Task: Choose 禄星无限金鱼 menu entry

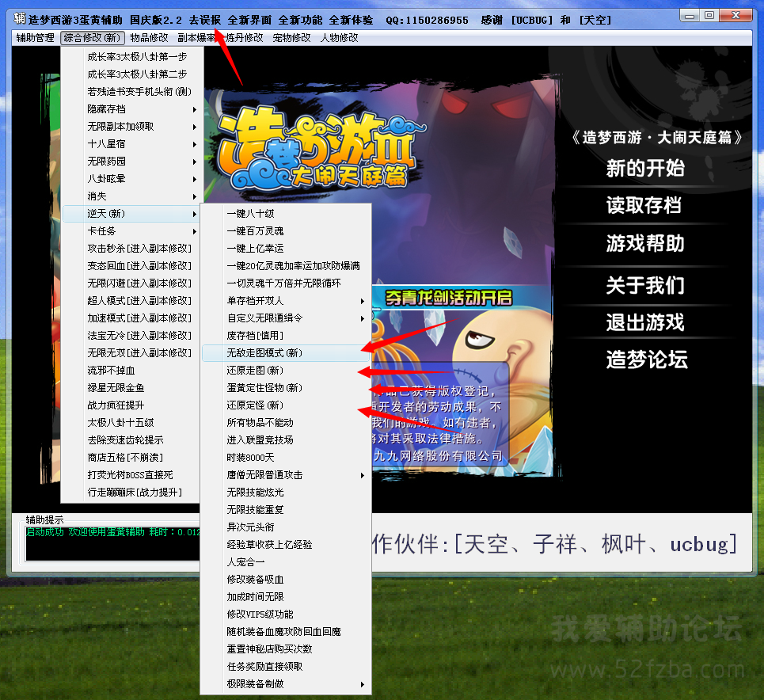Action: click(131, 388)
